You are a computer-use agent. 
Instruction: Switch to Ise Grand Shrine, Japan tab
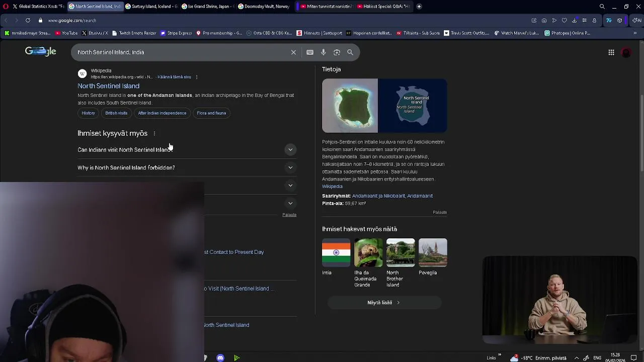click(207, 7)
